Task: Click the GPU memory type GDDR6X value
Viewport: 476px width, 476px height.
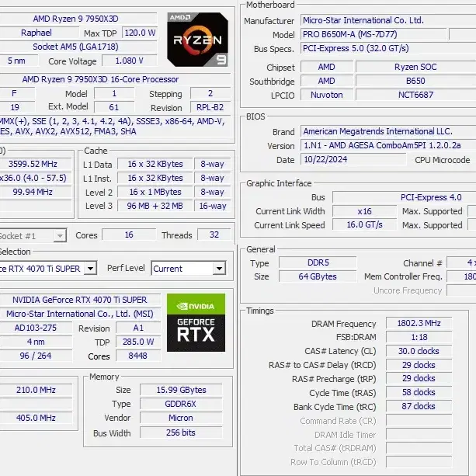Action: pos(181,404)
